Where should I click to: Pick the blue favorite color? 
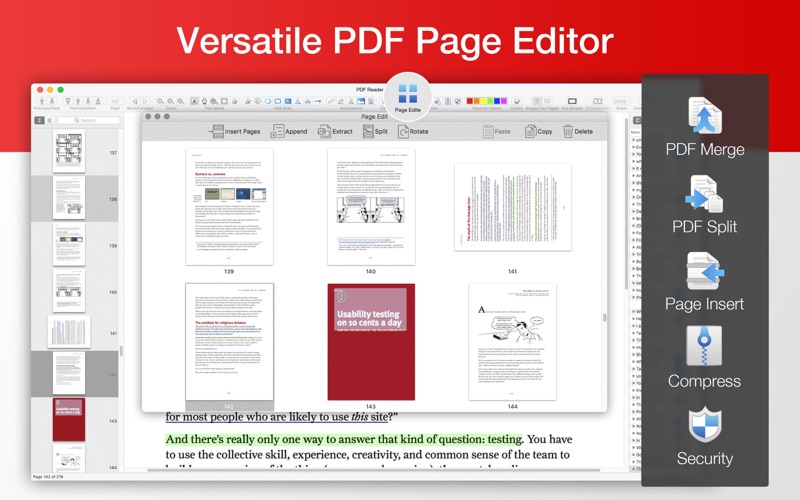coord(497,101)
